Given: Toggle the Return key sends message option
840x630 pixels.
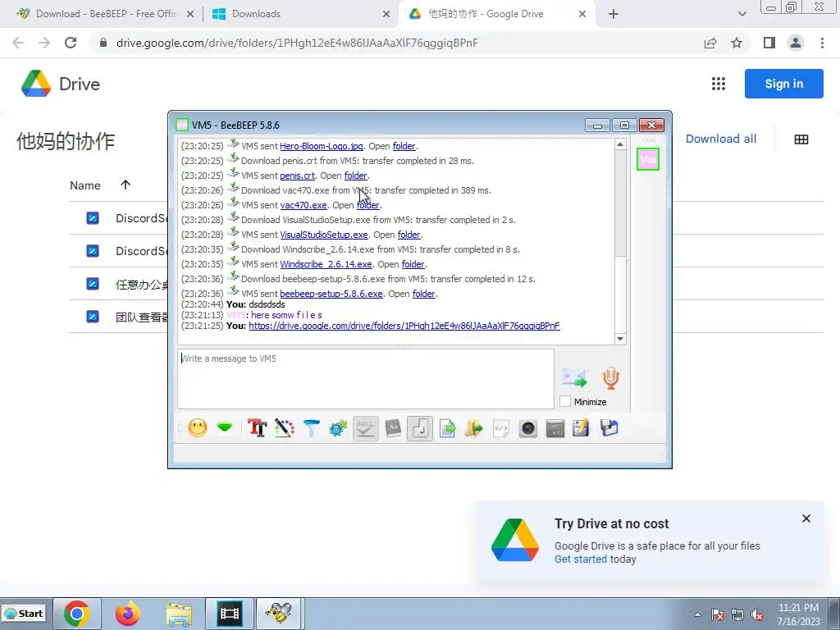Looking at the screenshot, I should [420, 428].
